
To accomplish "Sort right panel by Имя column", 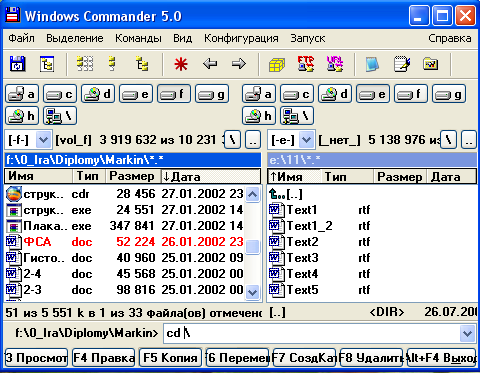I will click(x=294, y=176).
